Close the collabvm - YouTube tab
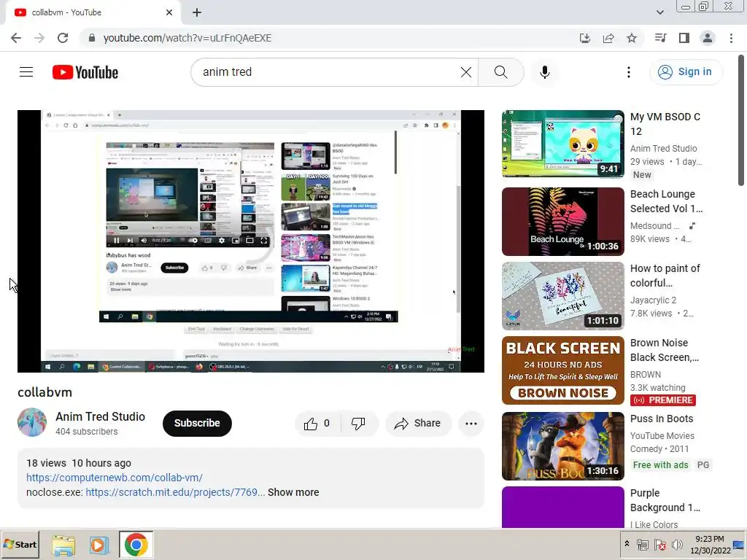This screenshot has width=747, height=560. pos(169,12)
